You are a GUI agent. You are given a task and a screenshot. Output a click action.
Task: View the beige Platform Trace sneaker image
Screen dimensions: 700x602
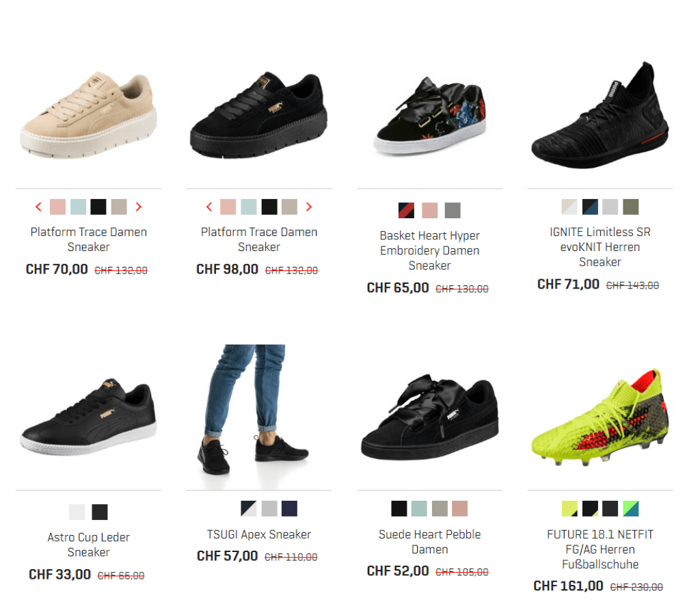tap(88, 115)
